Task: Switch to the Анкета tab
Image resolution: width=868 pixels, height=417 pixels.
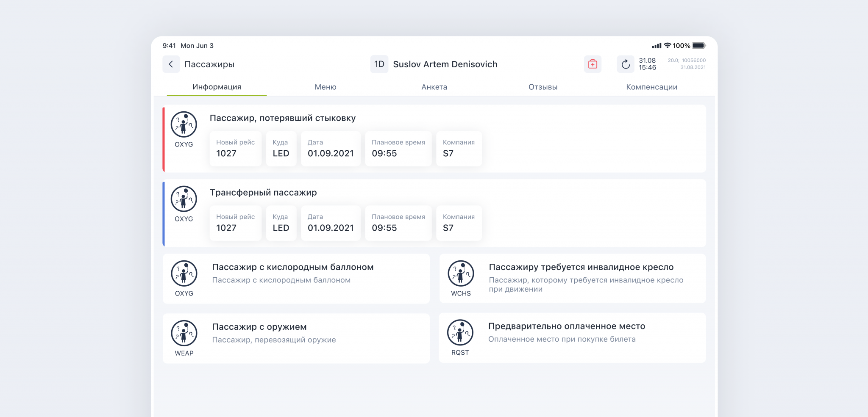Action: (434, 87)
